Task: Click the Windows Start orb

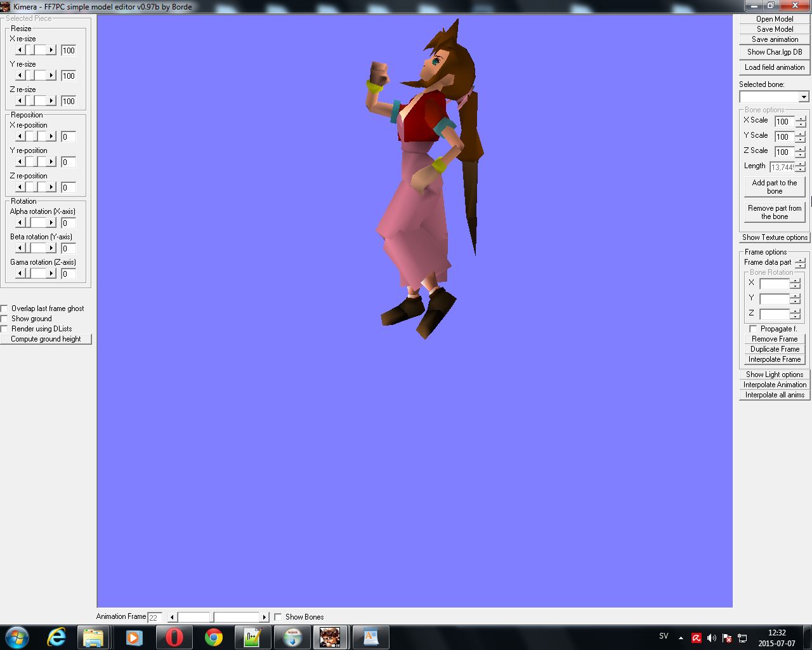Action: (x=16, y=637)
